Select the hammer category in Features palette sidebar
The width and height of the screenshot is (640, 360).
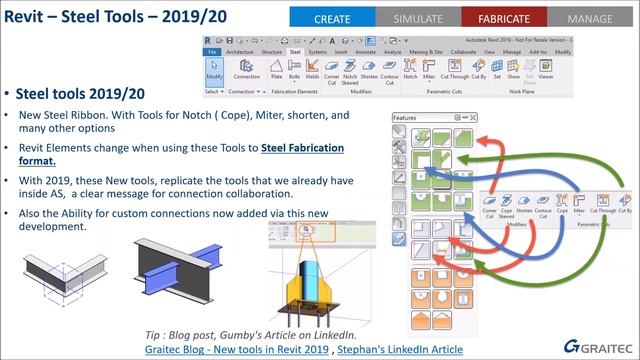[x=399, y=147]
